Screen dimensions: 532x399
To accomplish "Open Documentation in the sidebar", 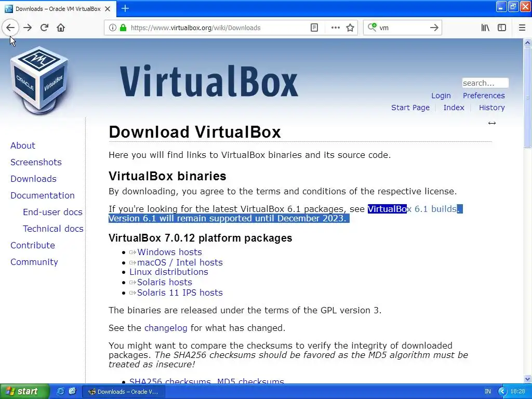I will pos(43,195).
